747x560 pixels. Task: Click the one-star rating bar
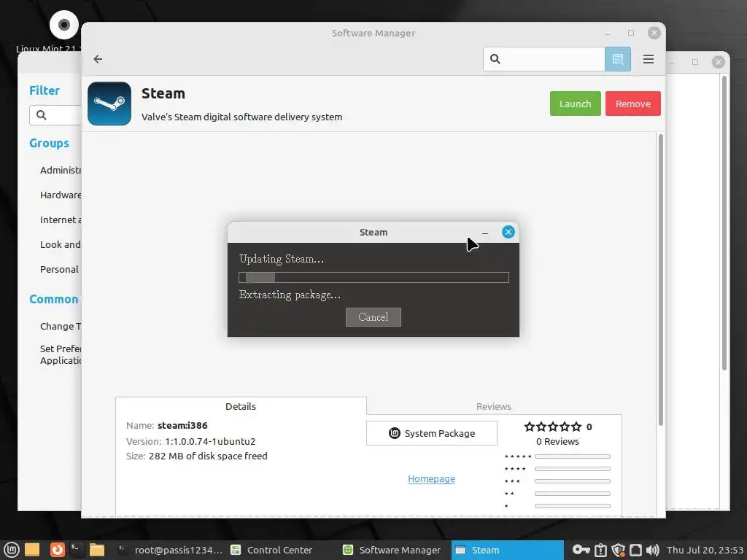(x=572, y=506)
